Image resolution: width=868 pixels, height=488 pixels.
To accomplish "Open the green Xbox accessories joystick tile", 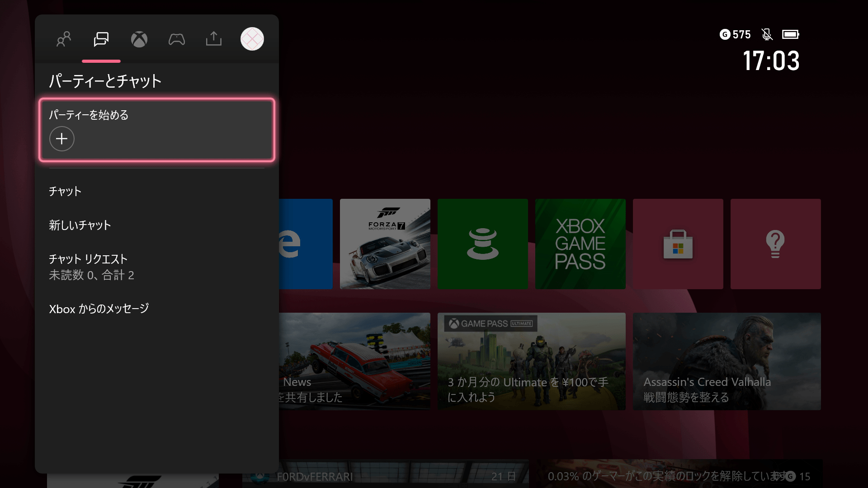I will [483, 244].
